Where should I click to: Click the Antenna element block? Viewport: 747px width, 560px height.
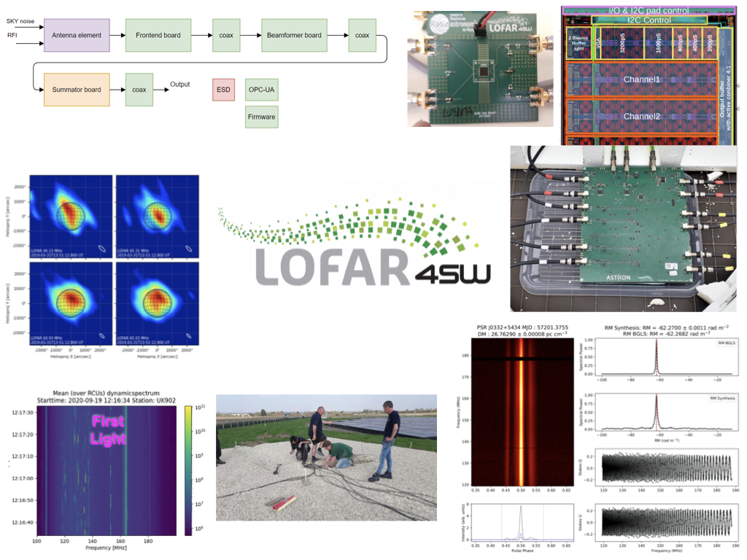(x=77, y=35)
